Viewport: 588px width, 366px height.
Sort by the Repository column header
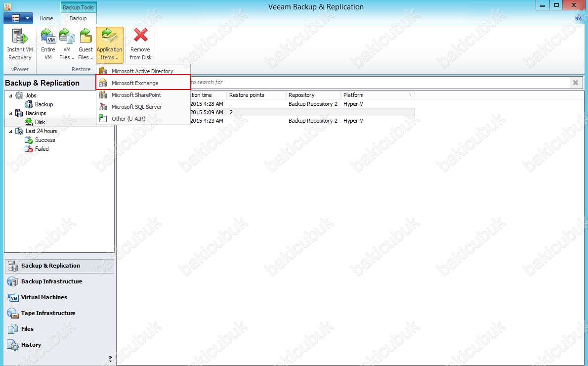point(313,95)
